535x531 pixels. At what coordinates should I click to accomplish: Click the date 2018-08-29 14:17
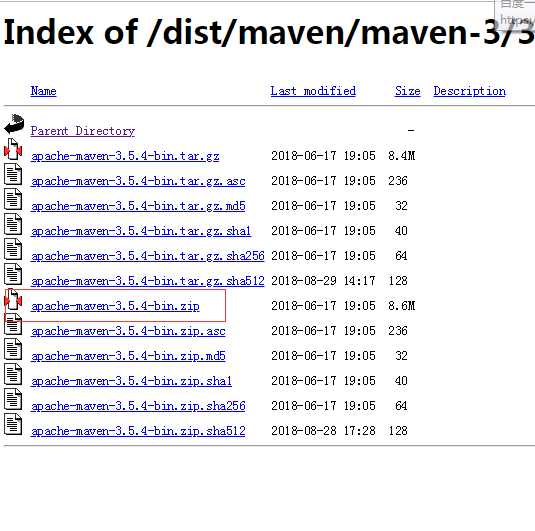[323, 281]
